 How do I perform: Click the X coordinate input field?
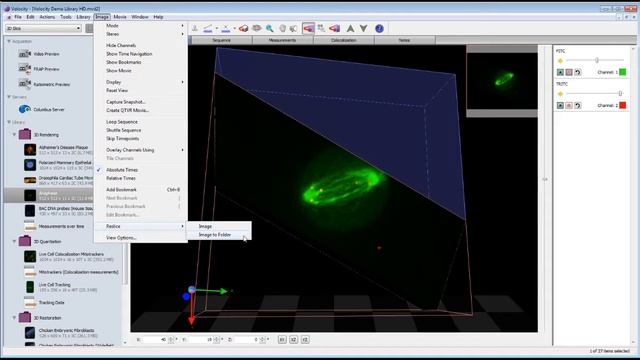[155, 340]
